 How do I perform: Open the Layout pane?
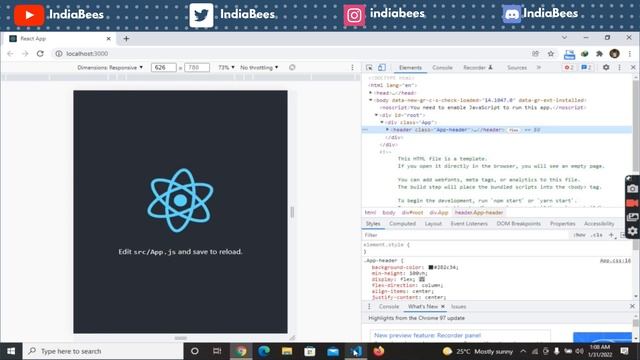point(433,224)
